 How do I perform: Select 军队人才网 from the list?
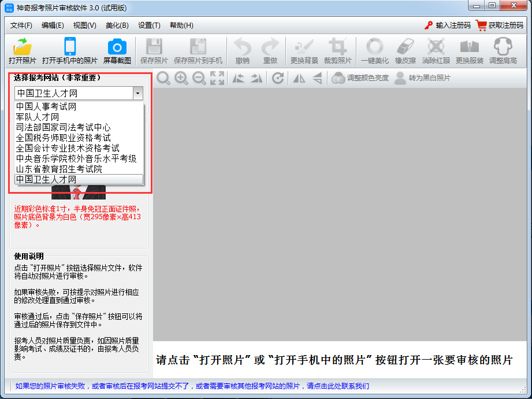pyautogui.click(x=79, y=117)
